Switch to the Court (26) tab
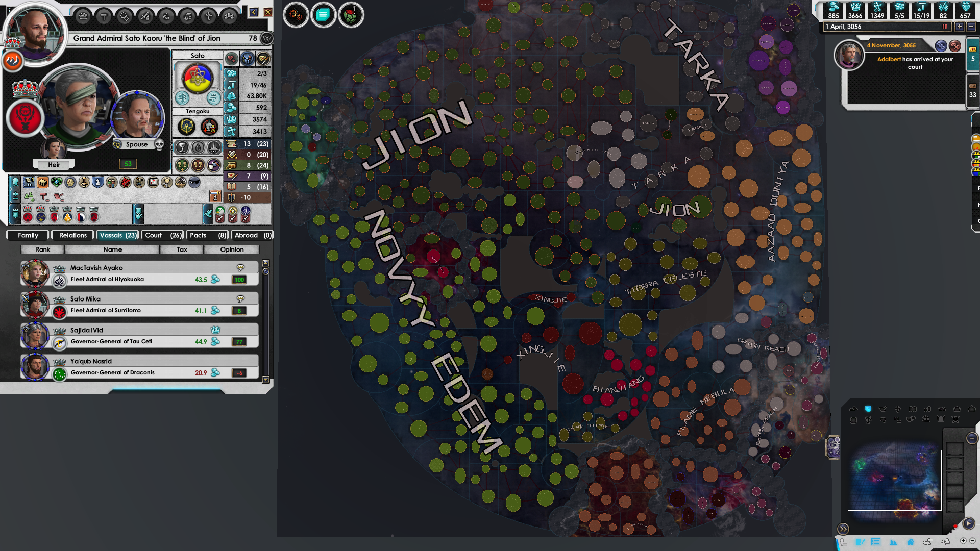980x551 pixels. (163, 235)
